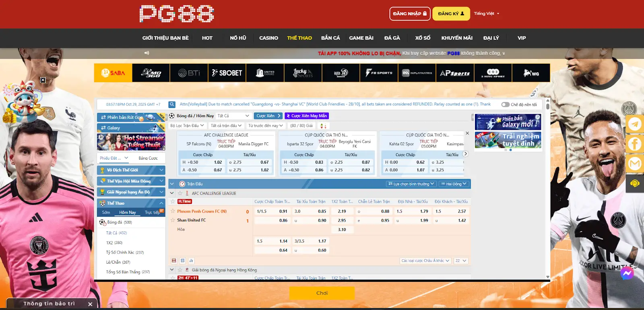Screen dimensions: 644x310
Task: Click the second banner carousel dot
Action: click(x=510, y=150)
